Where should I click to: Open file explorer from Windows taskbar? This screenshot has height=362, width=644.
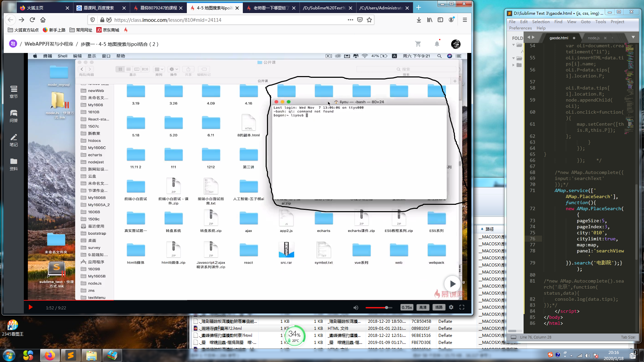pos(91,355)
